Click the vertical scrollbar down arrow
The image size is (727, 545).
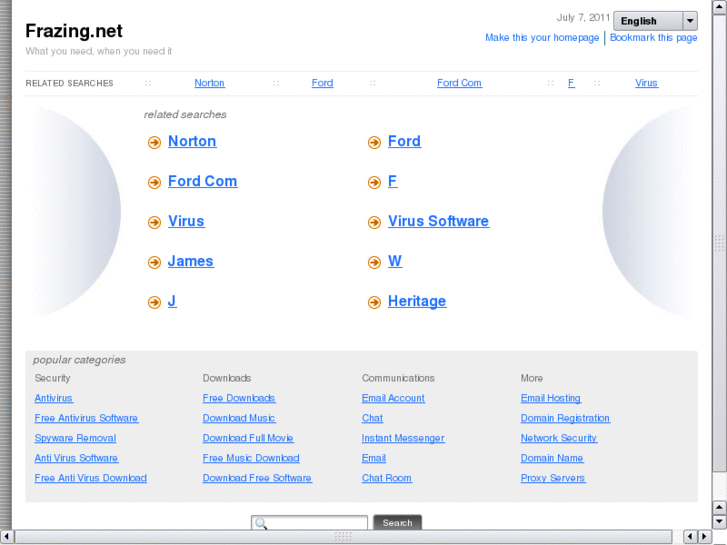719,521
